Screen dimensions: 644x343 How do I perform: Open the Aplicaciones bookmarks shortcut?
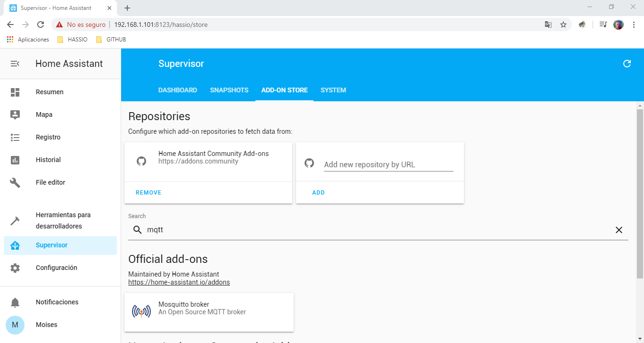point(28,40)
